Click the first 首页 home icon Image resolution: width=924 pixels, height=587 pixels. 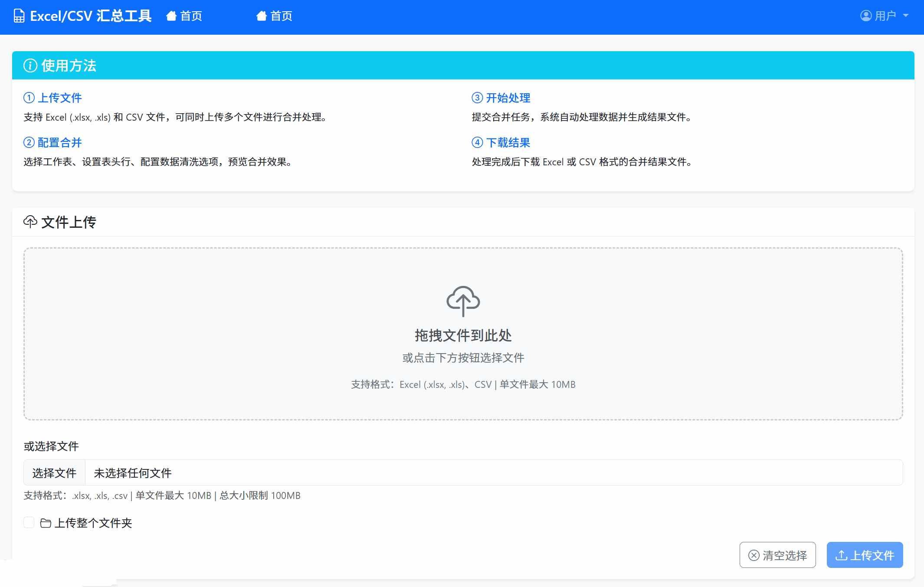tap(171, 16)
